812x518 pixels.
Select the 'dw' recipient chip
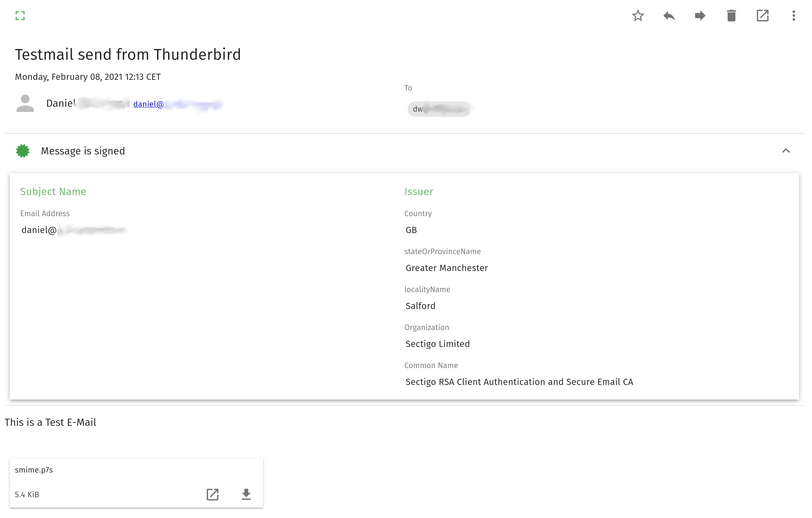pyautogui.click(x=439, y=109)
